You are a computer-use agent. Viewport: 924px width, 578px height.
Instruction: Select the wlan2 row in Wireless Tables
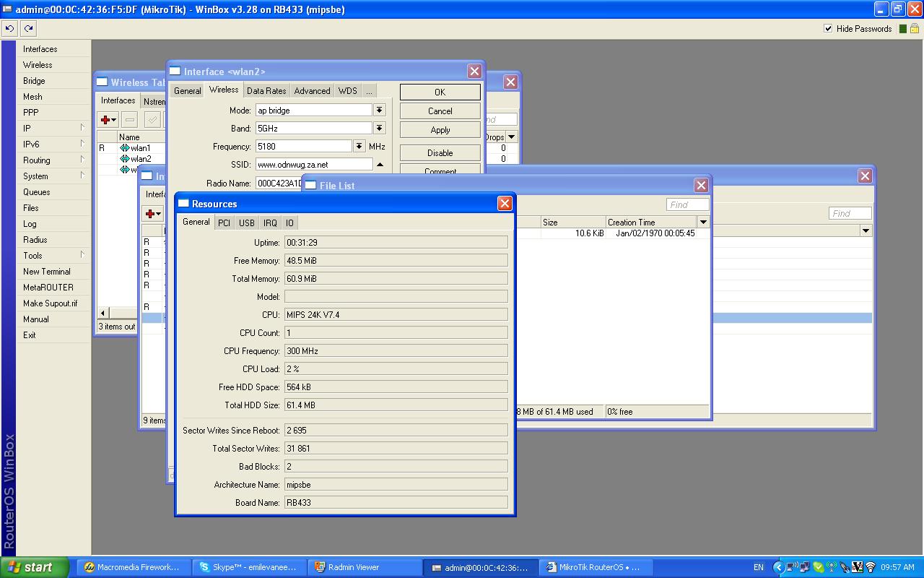click(x=133, y=159)
